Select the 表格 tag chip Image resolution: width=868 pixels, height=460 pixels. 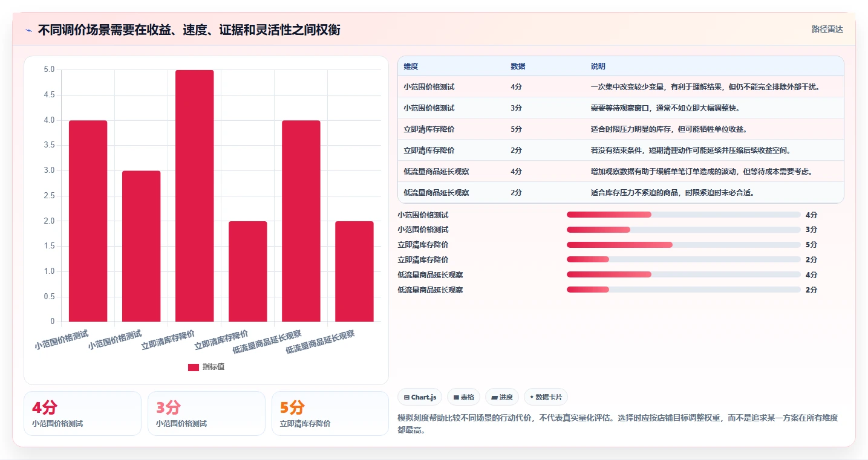click(x=464, y=397)
